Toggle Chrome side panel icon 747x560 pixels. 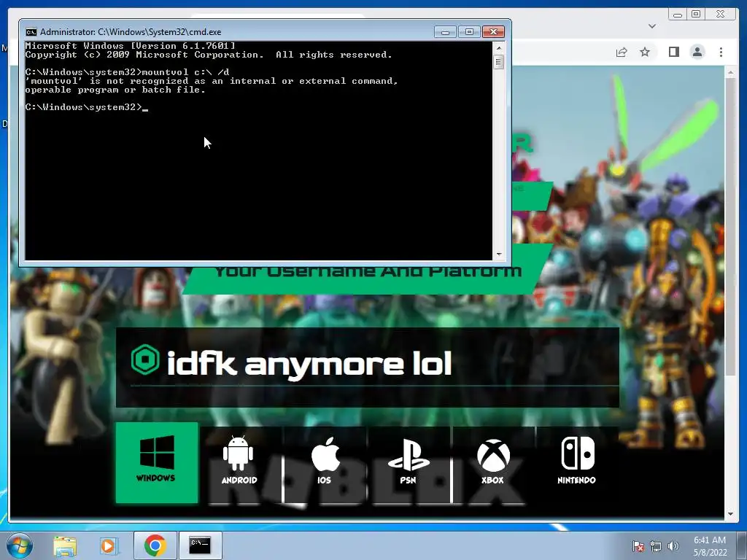(673, 52)
